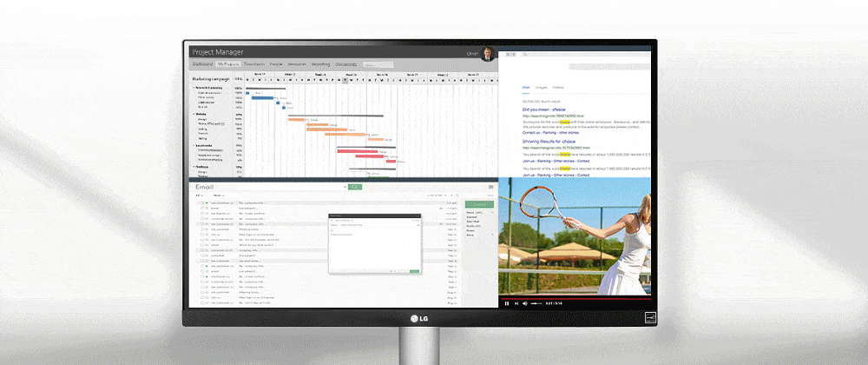This screenshot has width=868, height=365.
Task: Open the More actions dropdown in Email toolbar
Action: pos(219,195)
